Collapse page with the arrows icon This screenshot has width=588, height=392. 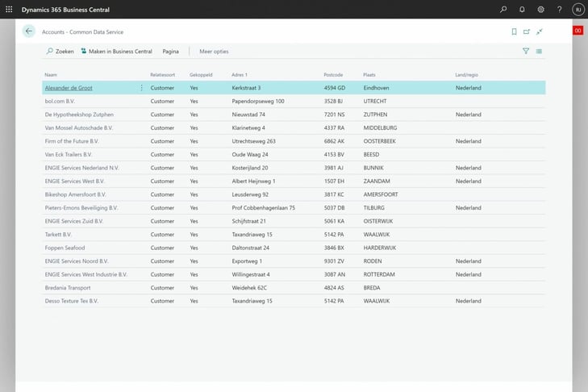pyautogui.click(x=540, y=32)
